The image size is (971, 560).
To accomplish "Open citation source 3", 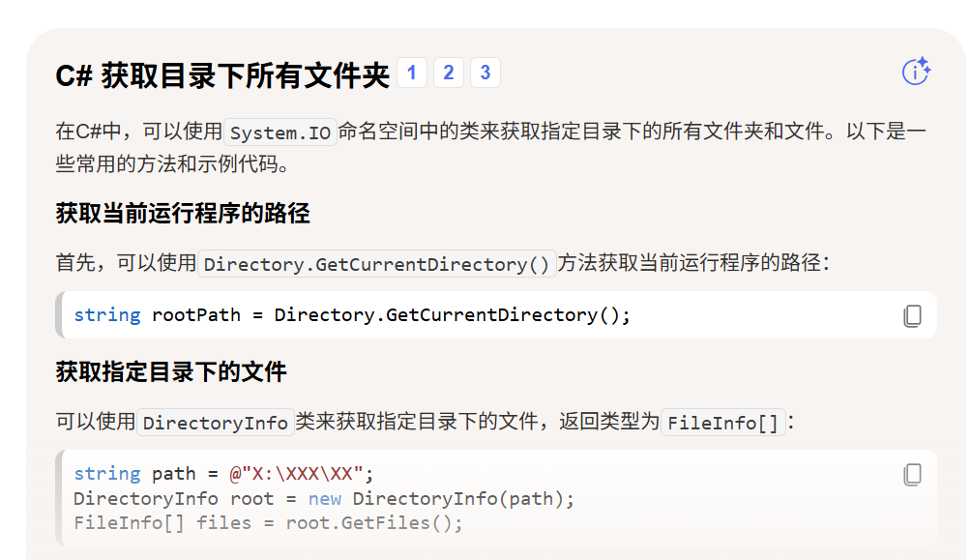I will pyautogui.click(x=485, y=72).
